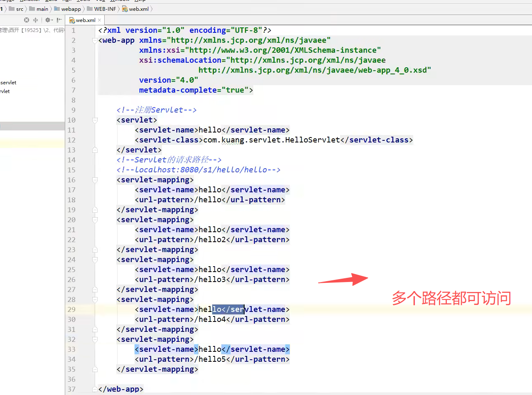Screen dimensions: 532x395
Task: Fold the servlet closing tag at line 13
Action: pyautogui.click(x=95, y=150)
